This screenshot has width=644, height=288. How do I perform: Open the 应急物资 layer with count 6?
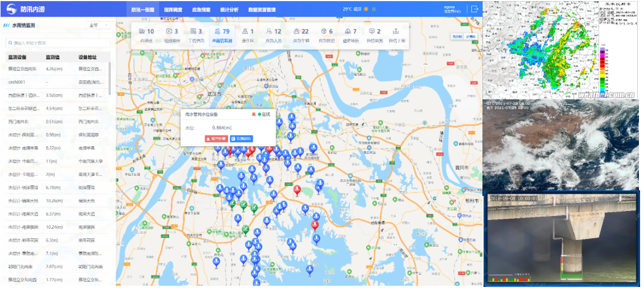click(326, 36)
